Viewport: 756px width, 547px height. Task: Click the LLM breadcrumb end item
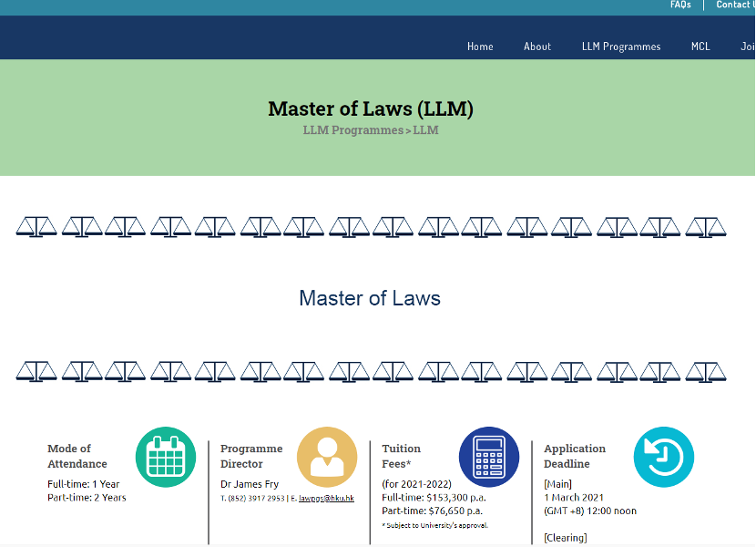[425, 130]
